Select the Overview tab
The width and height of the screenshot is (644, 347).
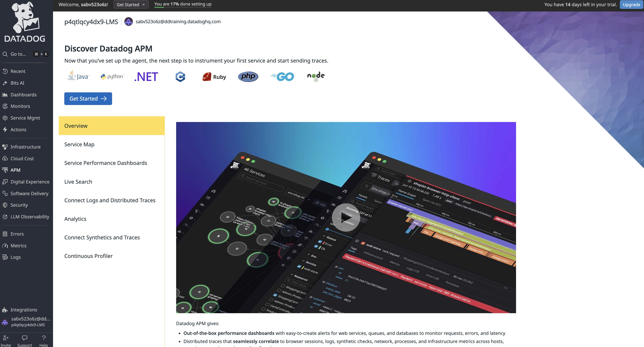tap(112, 126)
